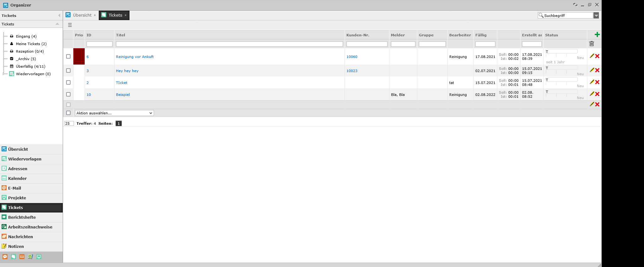Click the ID filter input field
The height and width of the screenshot is (267, 644).
pos(99,44)
